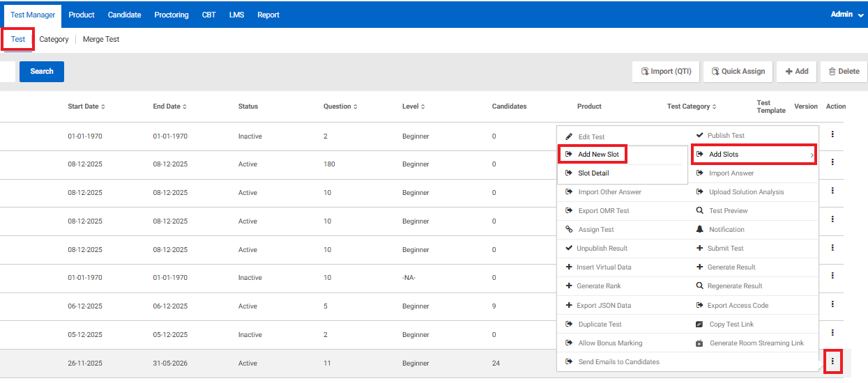The width and height of the screenshot is (868, 383).
Task: Click into the search text field
Action: pyautogui.click(x=7, y=71)
